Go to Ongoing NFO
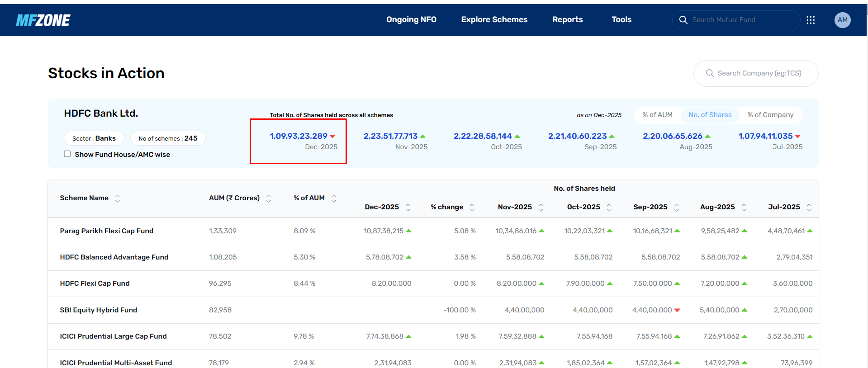Screen dimensions: 868x368 [411, 19]
